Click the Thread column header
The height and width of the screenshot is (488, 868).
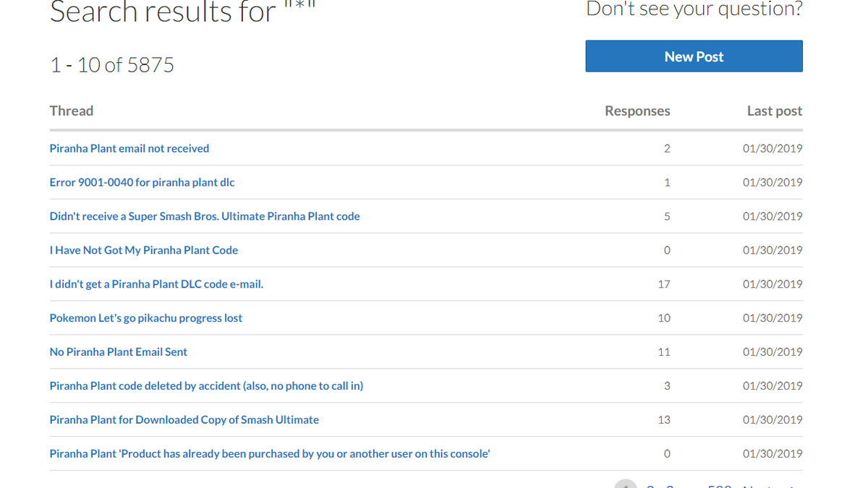(x=72, y=111)
